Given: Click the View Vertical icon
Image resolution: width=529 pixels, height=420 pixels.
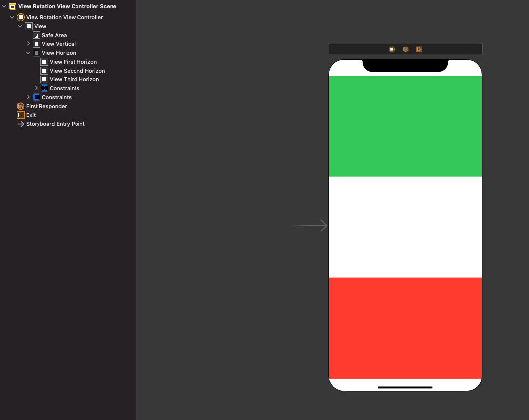Looking at the screenshot, I should [x=37, y=44].
